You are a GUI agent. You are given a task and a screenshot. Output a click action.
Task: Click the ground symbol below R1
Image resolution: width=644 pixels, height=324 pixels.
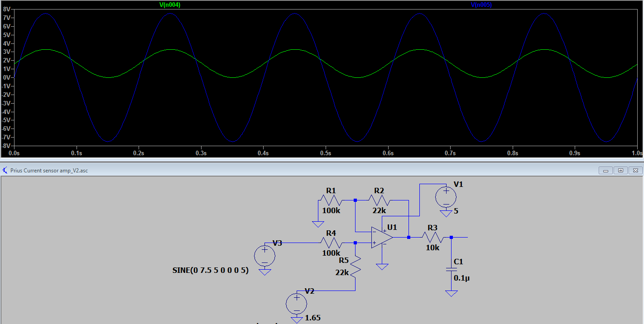(x=318, y=224)
